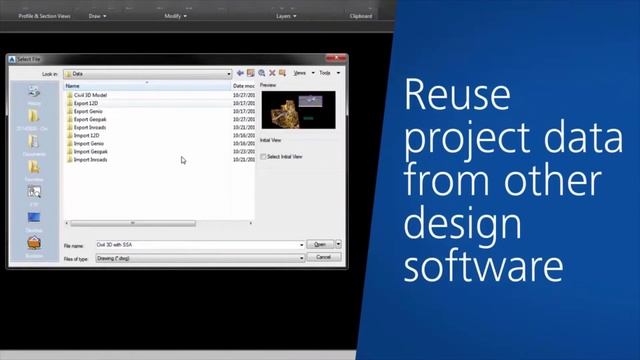
Task: Click the Profile & Section Views panel label
Action: 44,16
